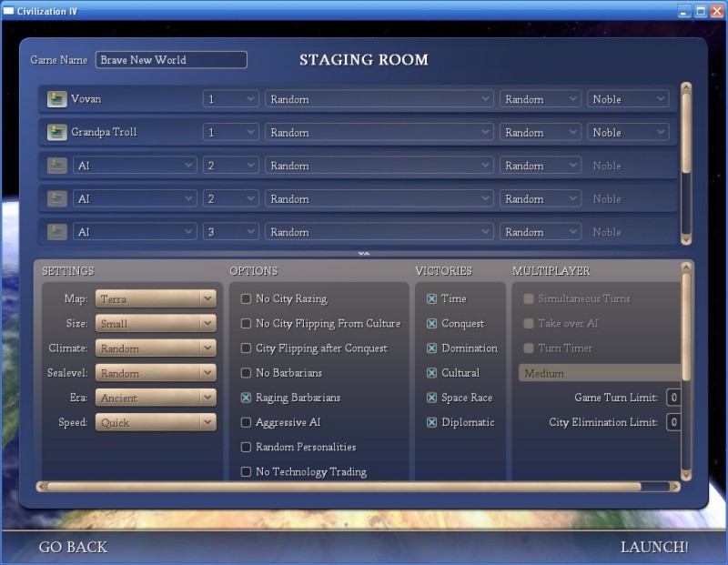Viewport: 728px width, 565px height.
Task: Disable the Raging Barbarians checkbox
Action: click(x=246, y=398)
